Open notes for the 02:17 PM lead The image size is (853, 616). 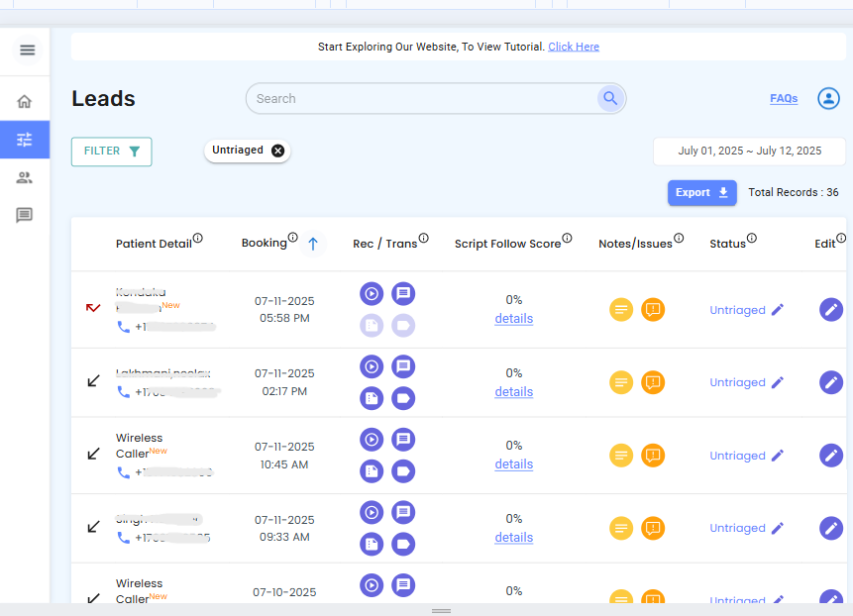click(621, 382)
